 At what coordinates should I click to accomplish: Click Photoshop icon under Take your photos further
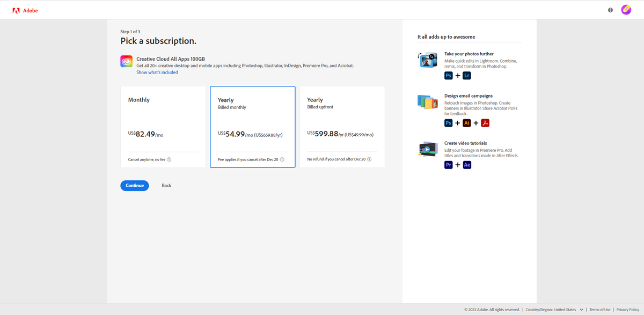pos(449,76)
